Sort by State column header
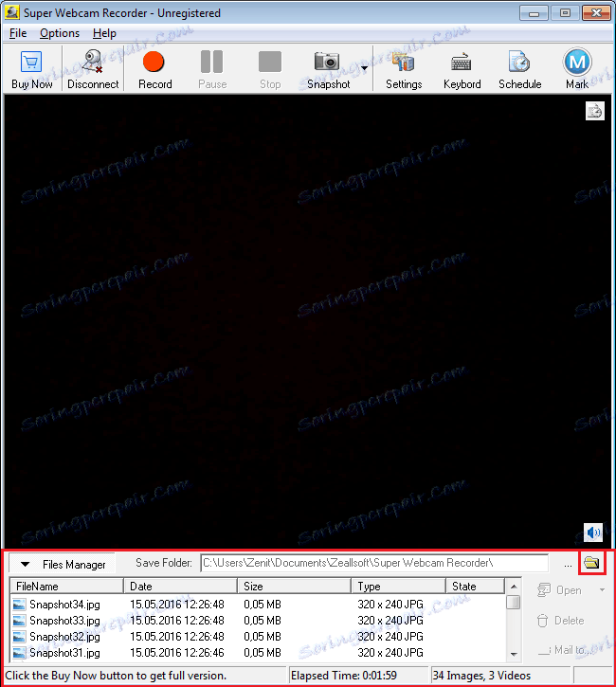The height and width of the screenshot is (687, 616). tap(476, 587)
